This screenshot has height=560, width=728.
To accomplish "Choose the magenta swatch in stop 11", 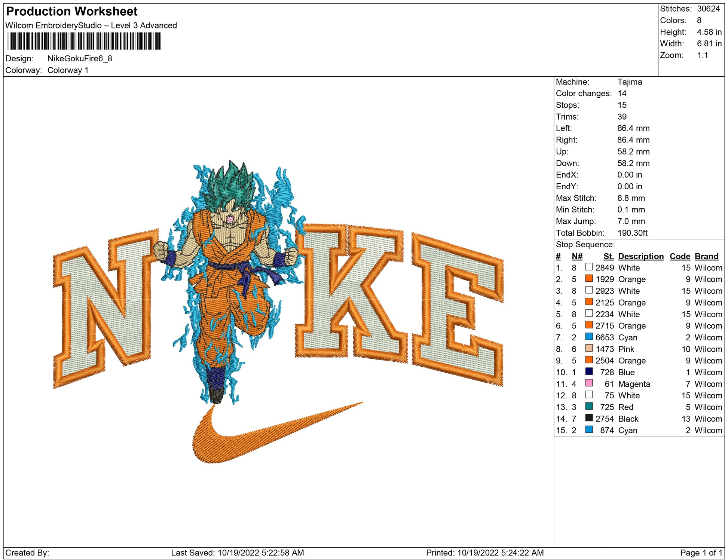I will pyautogui.click(x=589, y=383).
